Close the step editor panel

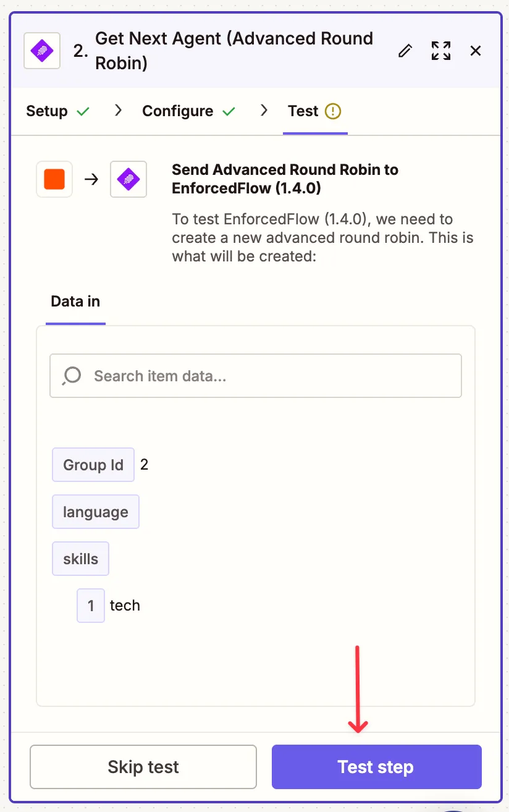476,51
